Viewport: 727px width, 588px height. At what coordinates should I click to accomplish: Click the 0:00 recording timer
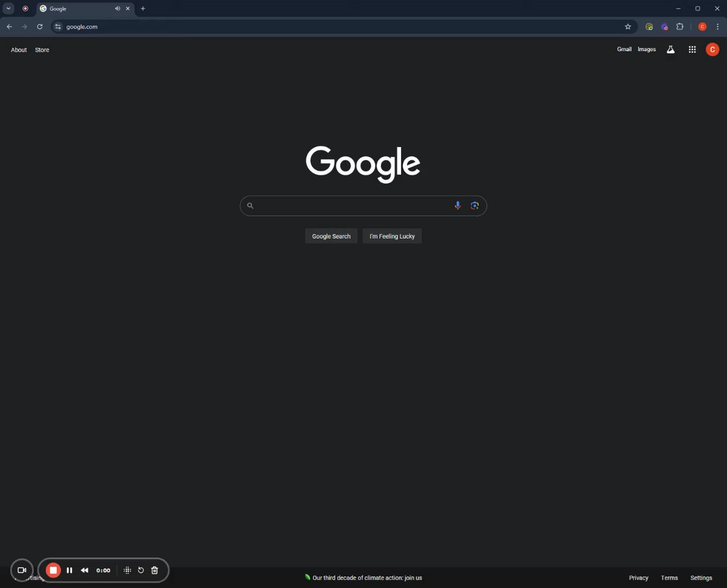click(103, 570)
